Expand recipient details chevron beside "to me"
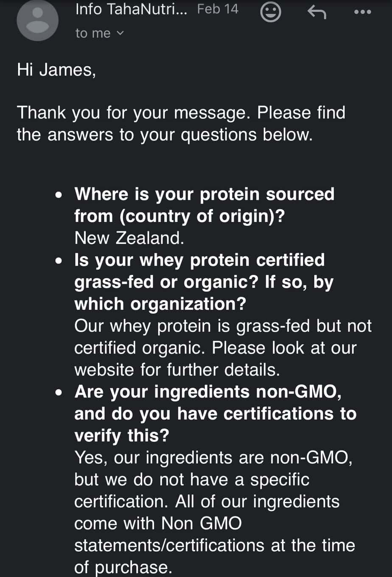The image size is (392, 577). 120,33
